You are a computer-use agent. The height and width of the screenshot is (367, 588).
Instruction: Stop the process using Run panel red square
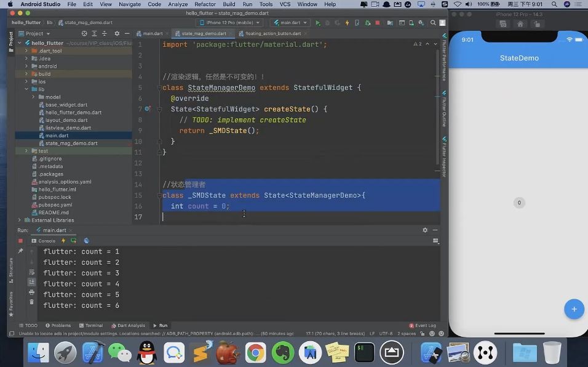point(21,241)
